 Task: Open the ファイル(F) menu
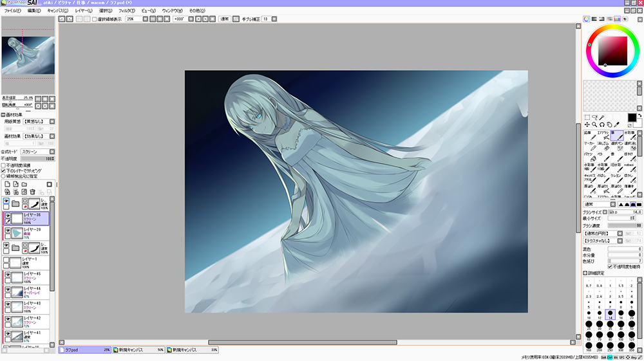[x=12, y=11]
